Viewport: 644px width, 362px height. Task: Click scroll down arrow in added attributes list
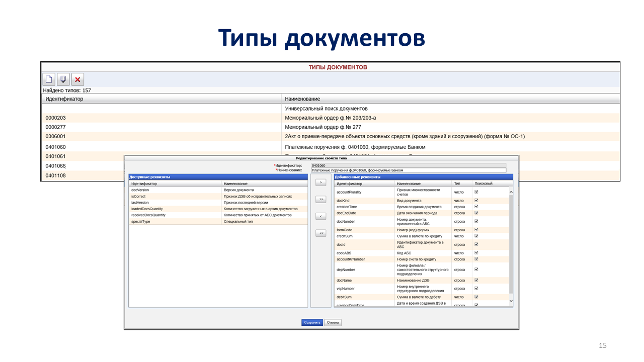(511, 301)
